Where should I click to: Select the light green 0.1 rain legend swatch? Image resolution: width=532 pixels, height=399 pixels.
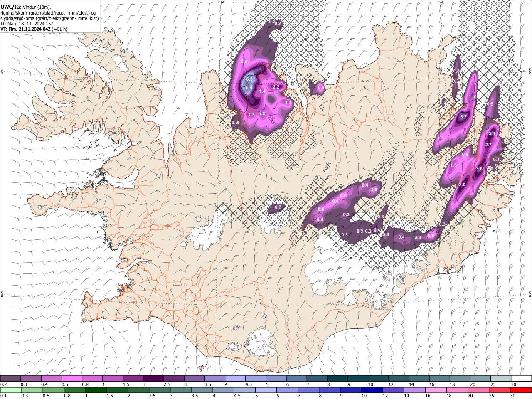click(x=10, y=390)
